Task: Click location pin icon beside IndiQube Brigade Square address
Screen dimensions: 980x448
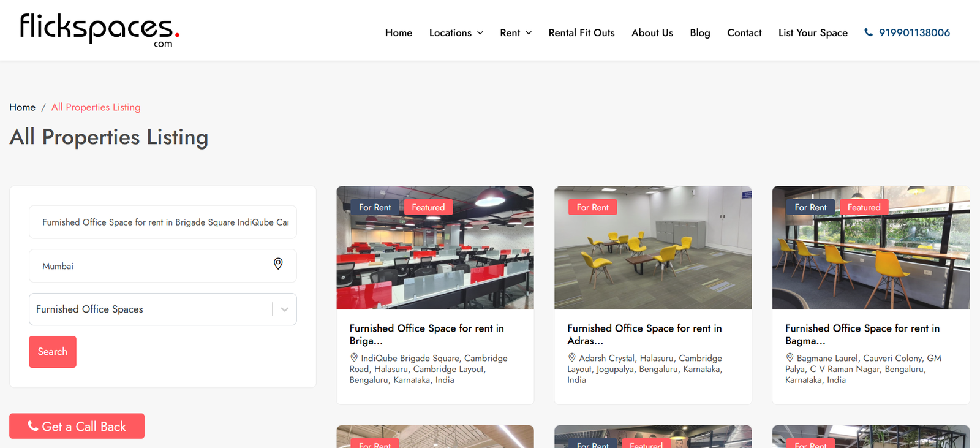Action: point(354,357)
